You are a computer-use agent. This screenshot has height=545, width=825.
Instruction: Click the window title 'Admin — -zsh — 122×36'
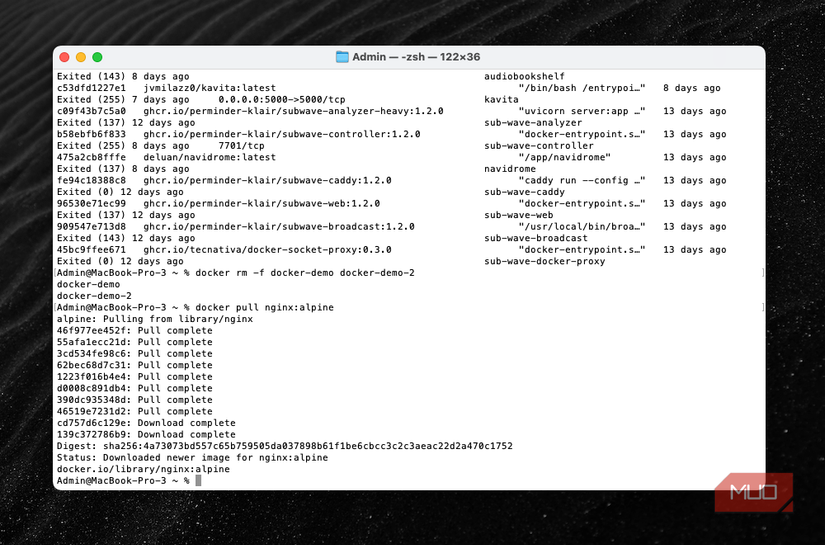tap(416, 57)
